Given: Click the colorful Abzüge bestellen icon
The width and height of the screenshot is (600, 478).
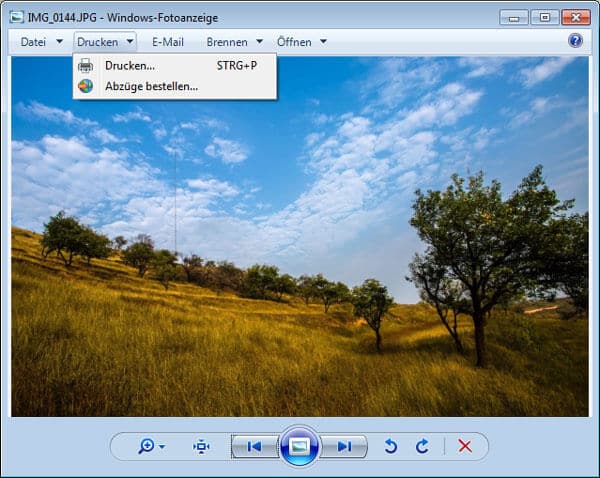Looking at the screenshot, I should tap(86, 86).
